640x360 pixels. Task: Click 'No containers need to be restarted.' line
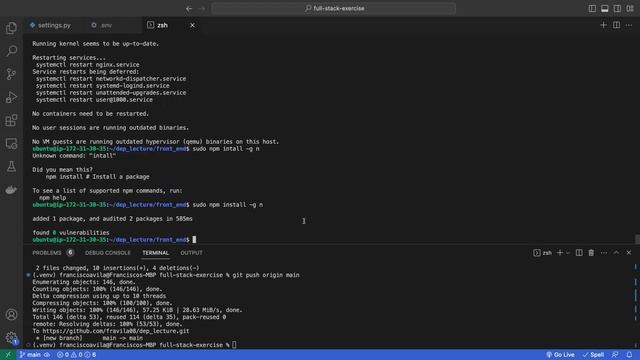[x=91, y=114]
